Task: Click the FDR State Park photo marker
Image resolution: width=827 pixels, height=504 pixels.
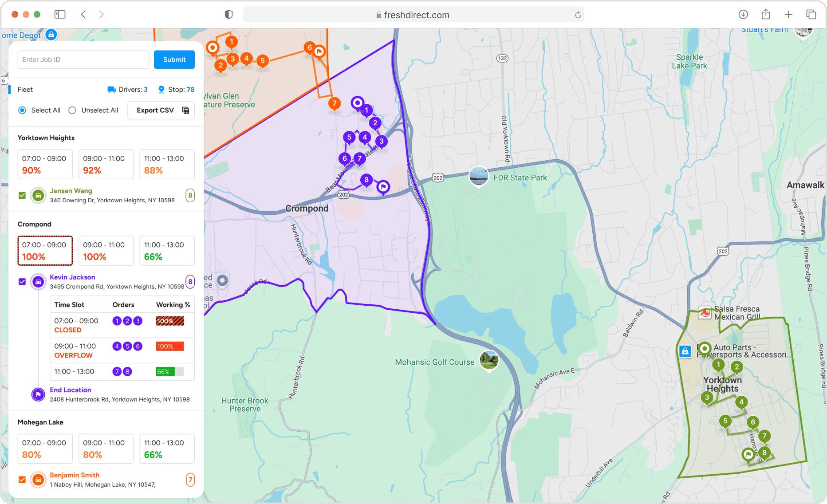Action: tap(479, 176)
